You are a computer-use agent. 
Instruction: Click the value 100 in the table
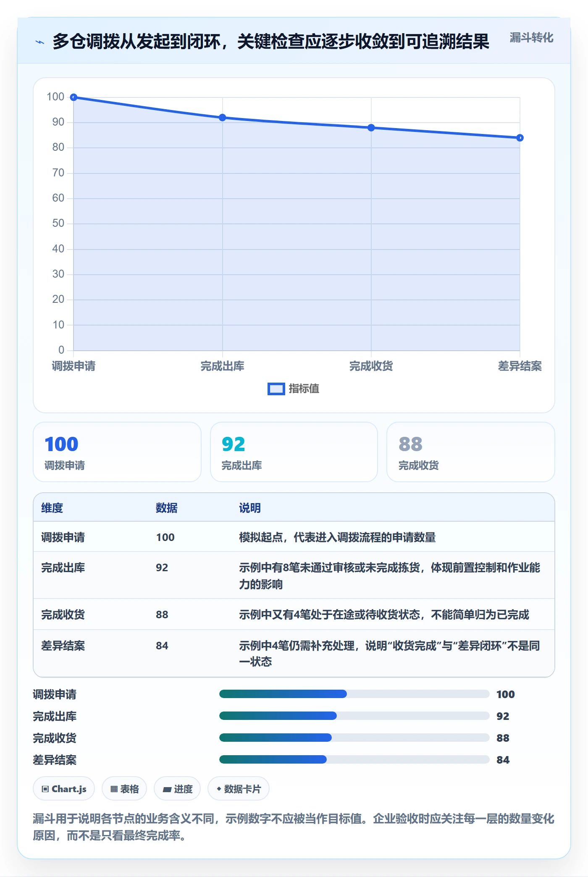165,537
